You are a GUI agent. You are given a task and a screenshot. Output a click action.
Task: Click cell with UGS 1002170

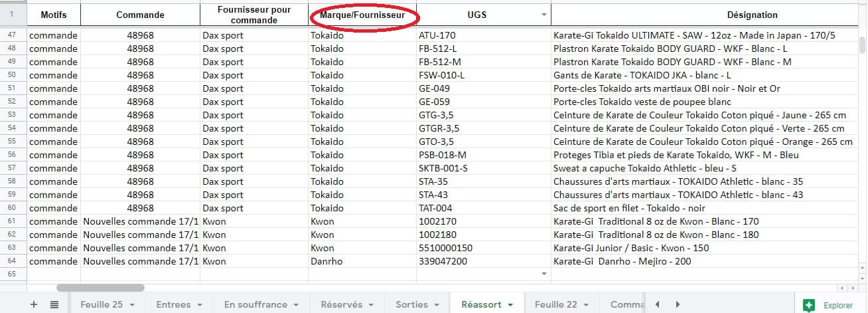(x=484, y=221)
